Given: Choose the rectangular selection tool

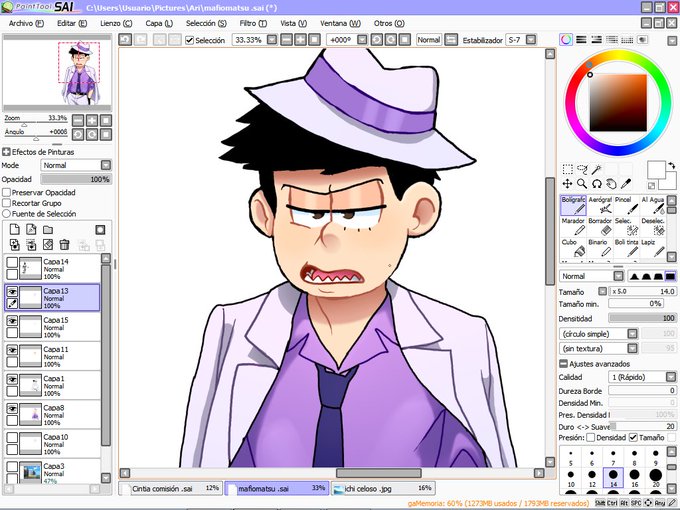Looking at the screenshot, I should point(567,169).
